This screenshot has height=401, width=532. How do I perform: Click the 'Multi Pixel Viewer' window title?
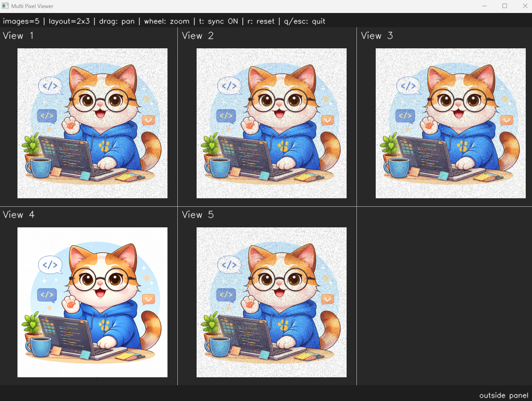coord(32,6)
